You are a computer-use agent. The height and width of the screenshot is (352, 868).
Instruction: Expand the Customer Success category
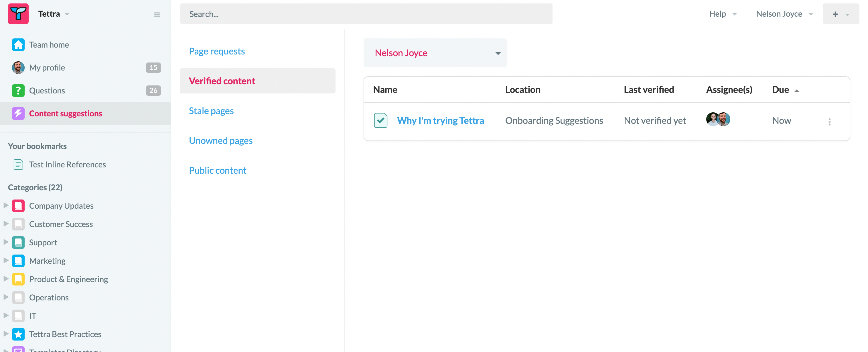(x=6, y=223)
